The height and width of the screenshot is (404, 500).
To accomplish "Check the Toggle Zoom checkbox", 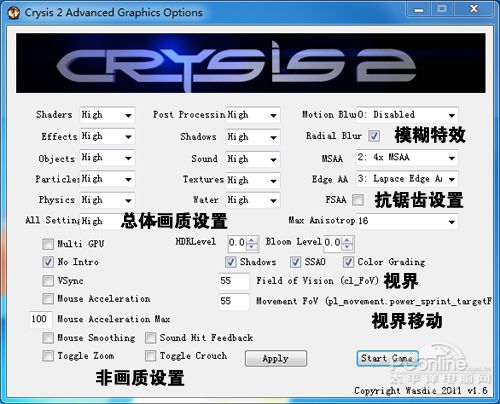I will pyautogui.click(x=48, y=356).
